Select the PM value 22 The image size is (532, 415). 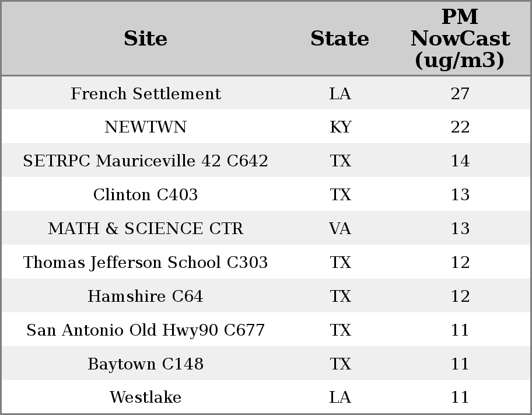pos(460,127)
